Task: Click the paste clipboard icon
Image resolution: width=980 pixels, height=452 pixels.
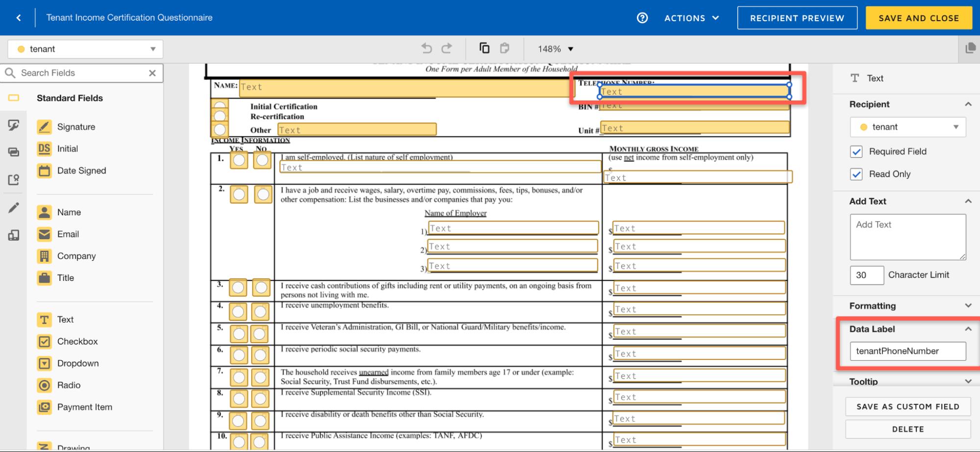Action: coord(504,48)
